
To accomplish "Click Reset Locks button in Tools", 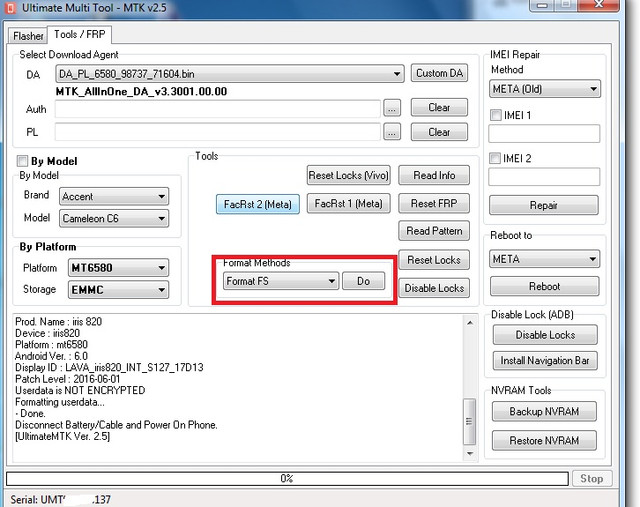I will coord(434,260).
